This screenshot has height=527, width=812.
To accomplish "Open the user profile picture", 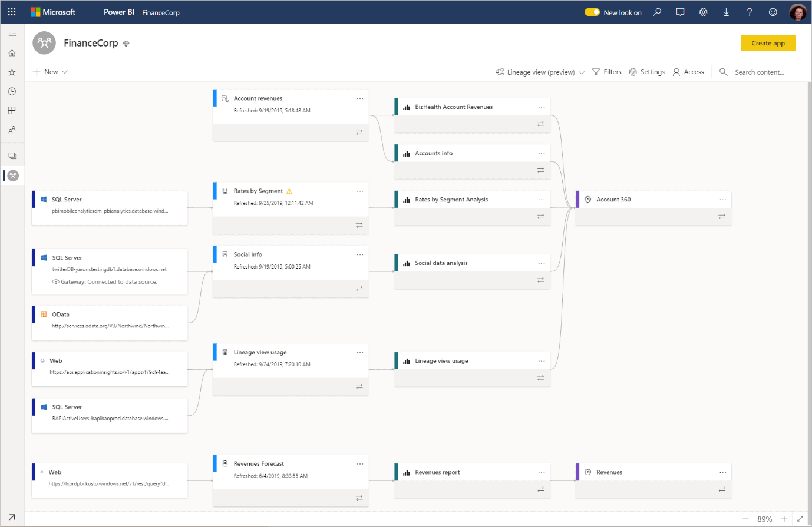I will click(x=798, y=12).
